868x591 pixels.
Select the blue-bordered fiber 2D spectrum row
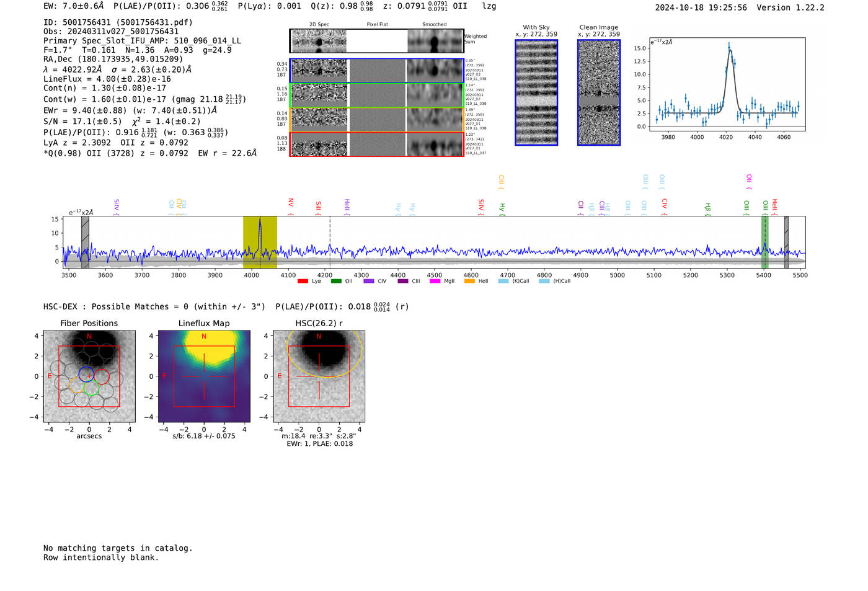point(377,71)
